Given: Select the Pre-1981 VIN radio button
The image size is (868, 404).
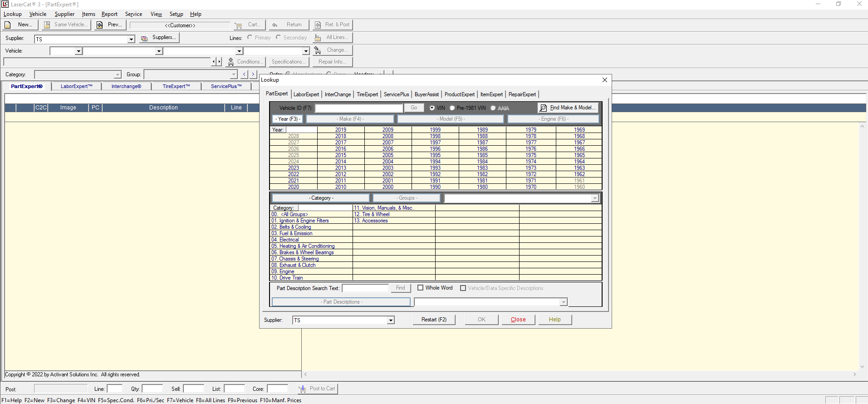Looking at the screenshot, I should 452,108.
